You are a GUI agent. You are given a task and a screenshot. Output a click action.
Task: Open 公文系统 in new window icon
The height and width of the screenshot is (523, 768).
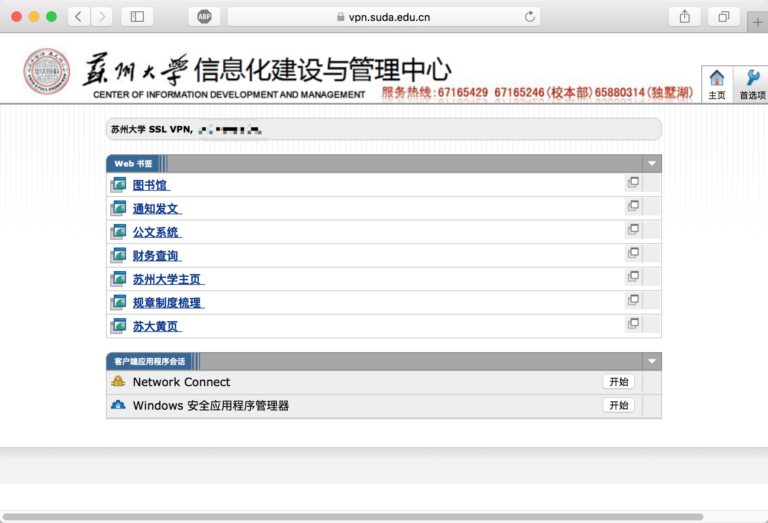tap(633, 229)
